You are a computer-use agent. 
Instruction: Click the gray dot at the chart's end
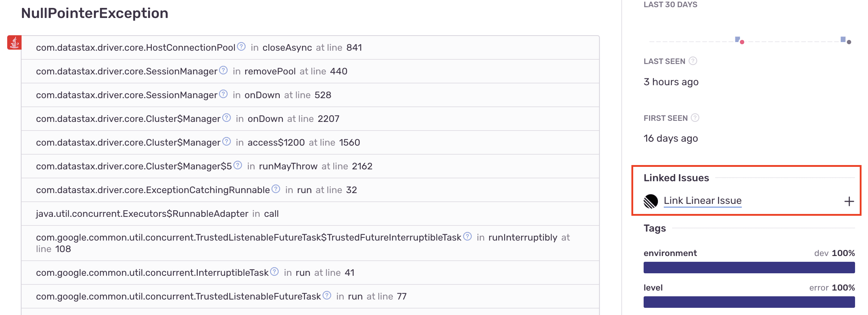(x=849, y=42)
